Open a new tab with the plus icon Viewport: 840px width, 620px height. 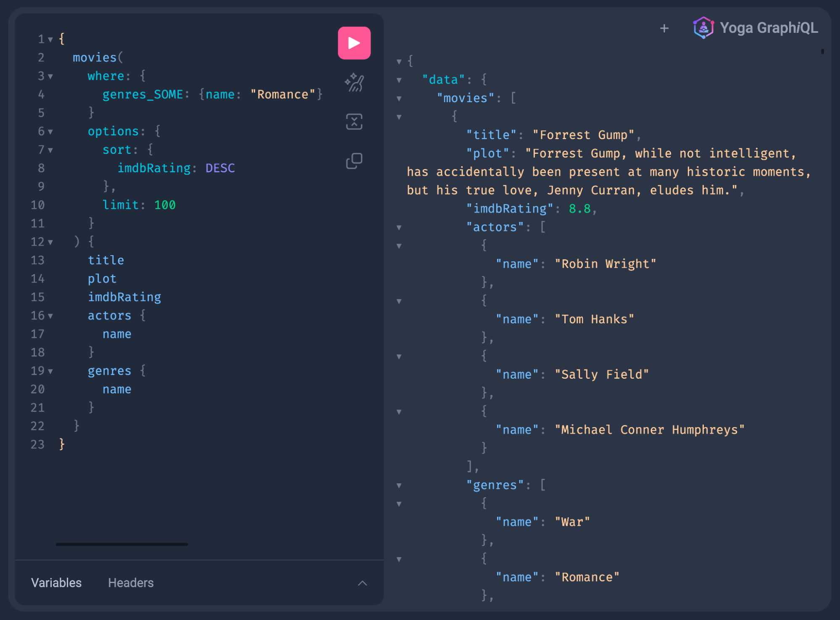664,28
